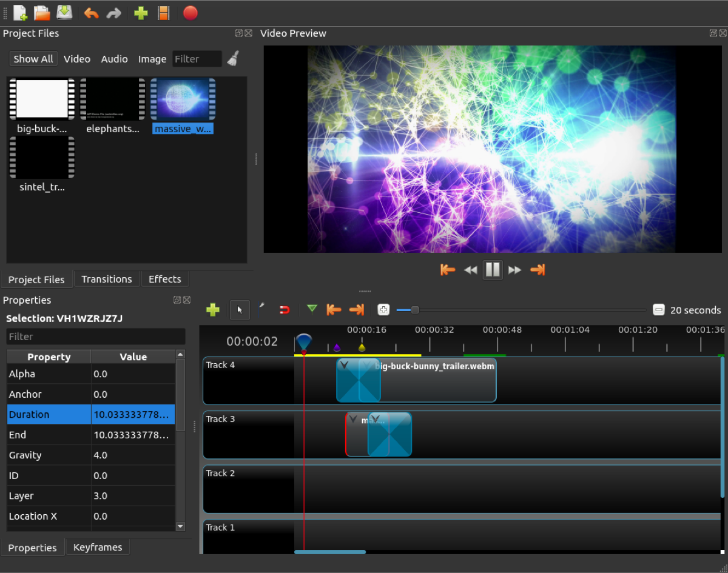Viewport: 728px width, 573px height.
Task: Open the Keyframes tab
Action: 98,547
